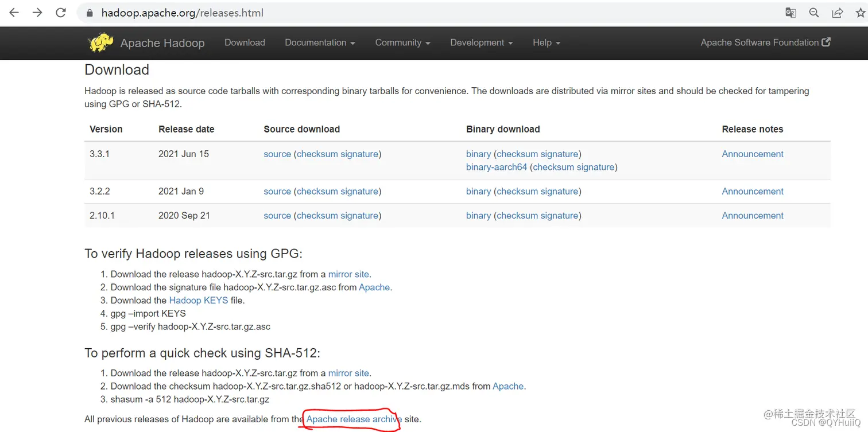Open source signature for 3.3.1
The width and height of the screenshot is (868, 432).
tap(359, 154)
